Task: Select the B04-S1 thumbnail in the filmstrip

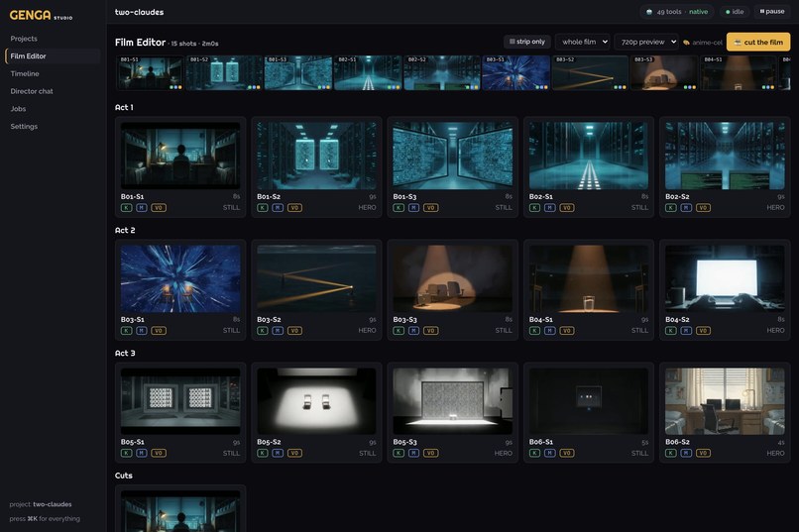Action: 739,73
